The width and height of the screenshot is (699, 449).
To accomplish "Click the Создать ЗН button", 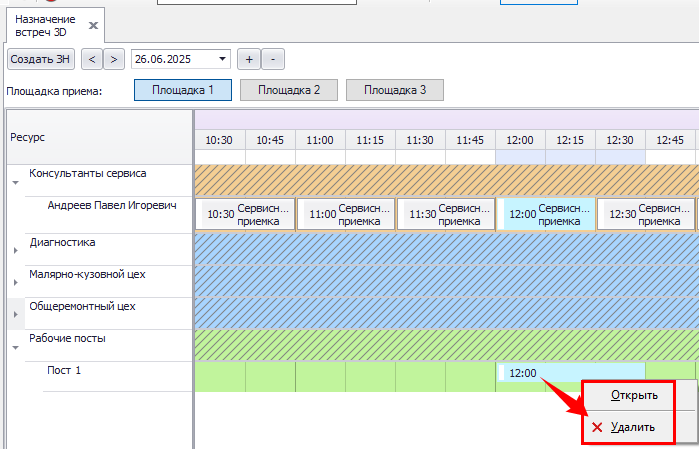I will pyautogui.click(x=40, y=59).
